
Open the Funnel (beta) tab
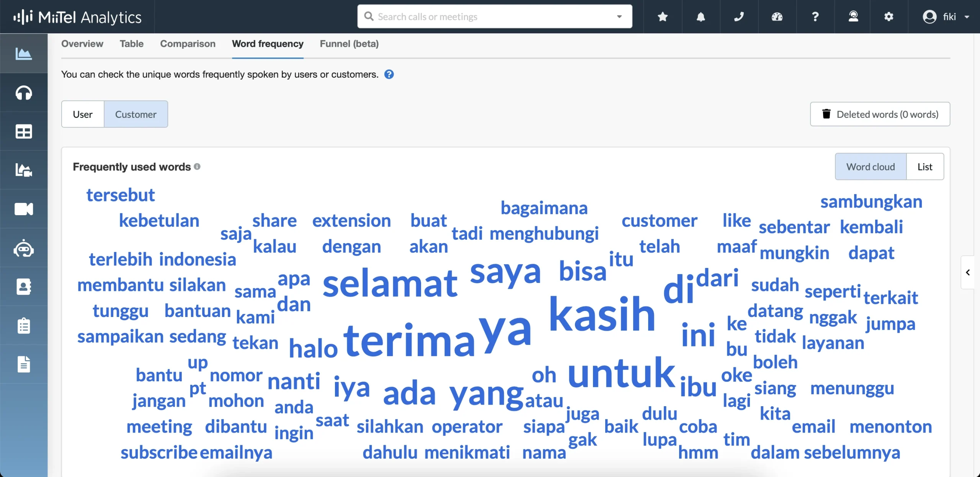pyautogui.click(x=349, y=44)
